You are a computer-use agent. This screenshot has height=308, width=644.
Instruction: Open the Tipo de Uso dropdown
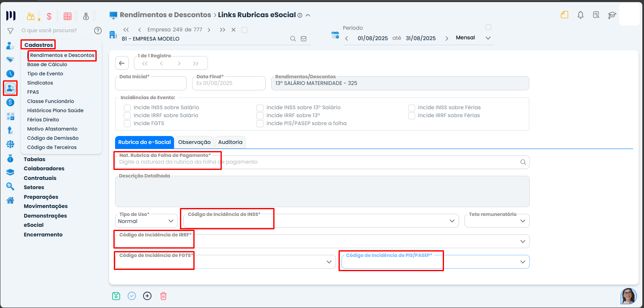pos(146,221)
